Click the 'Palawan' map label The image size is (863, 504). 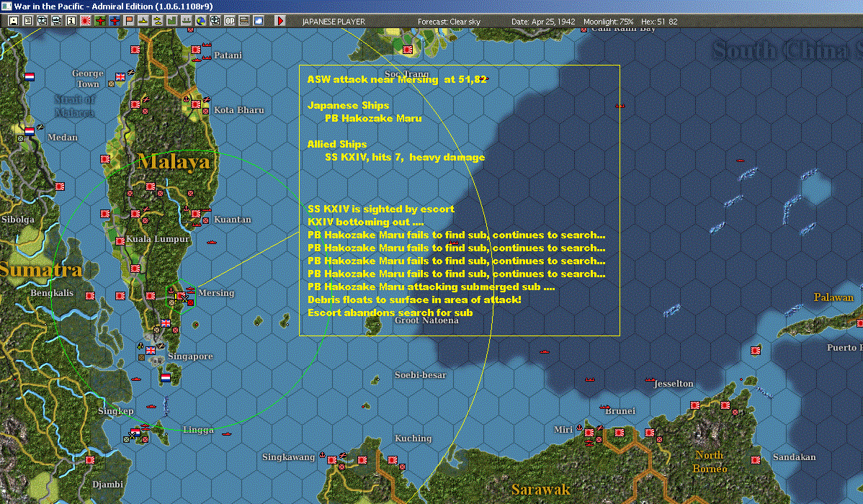click(x=834, y=297)
